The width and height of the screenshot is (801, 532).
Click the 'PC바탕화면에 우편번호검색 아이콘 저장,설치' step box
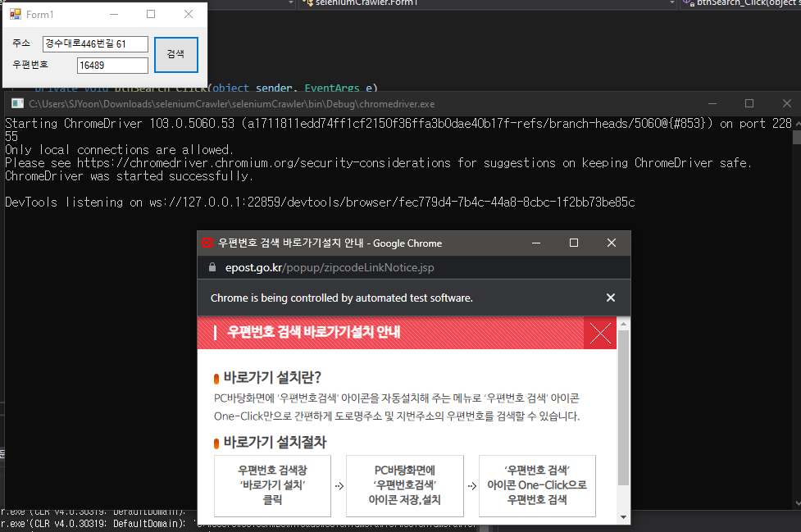(404, 485)
